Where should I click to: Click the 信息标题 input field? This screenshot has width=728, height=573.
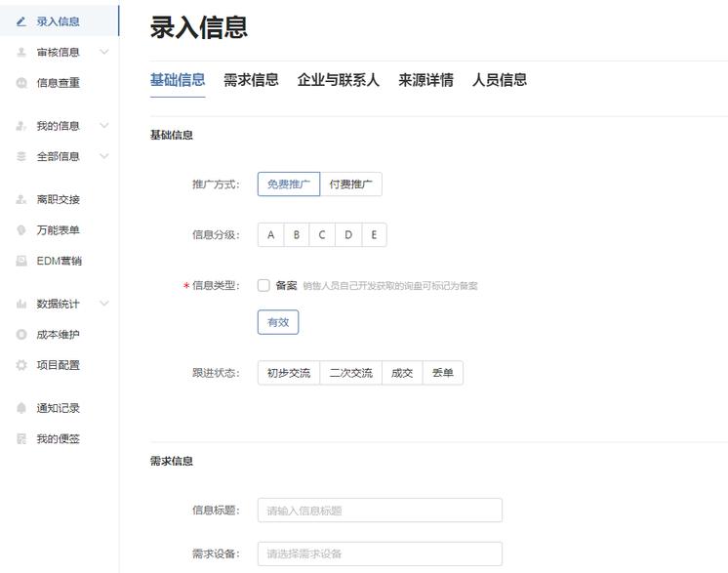tap(380, 511)
